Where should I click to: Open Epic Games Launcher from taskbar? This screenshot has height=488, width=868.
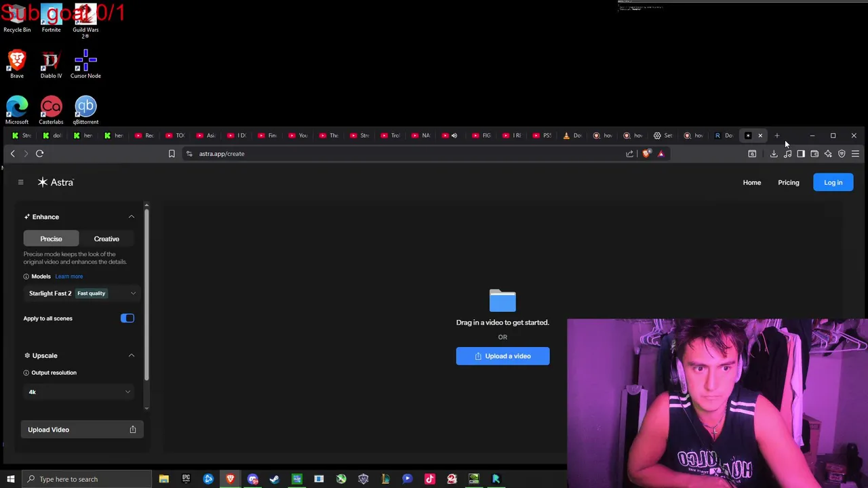click(186, 479)
